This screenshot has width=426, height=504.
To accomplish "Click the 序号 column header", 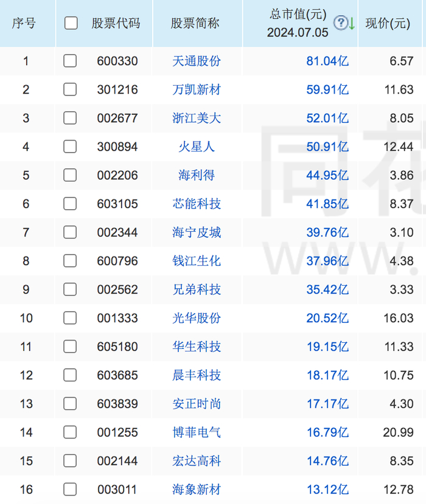I will pyautogui.click(x=24, y=23).
